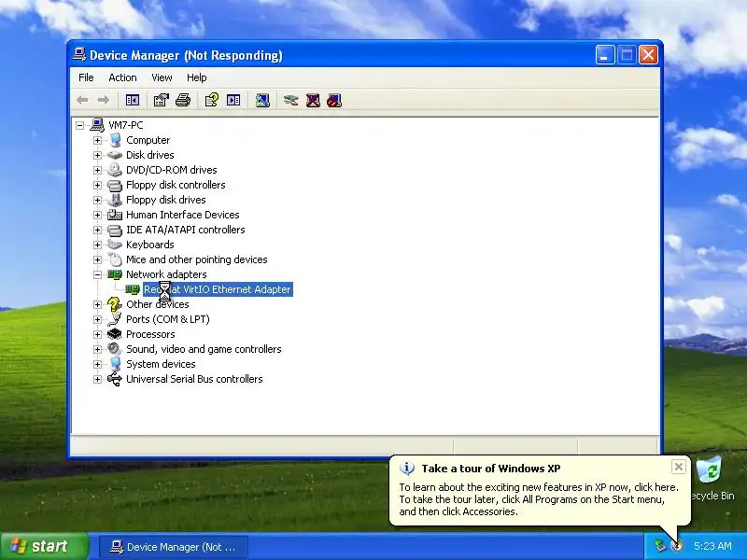Select the Processors text label
The width and height of the screenshot is (747, 560).
[150, 334]
